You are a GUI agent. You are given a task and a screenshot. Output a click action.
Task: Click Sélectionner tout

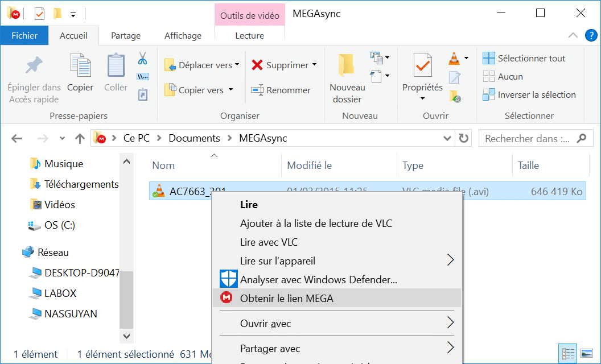coord(524,58)
